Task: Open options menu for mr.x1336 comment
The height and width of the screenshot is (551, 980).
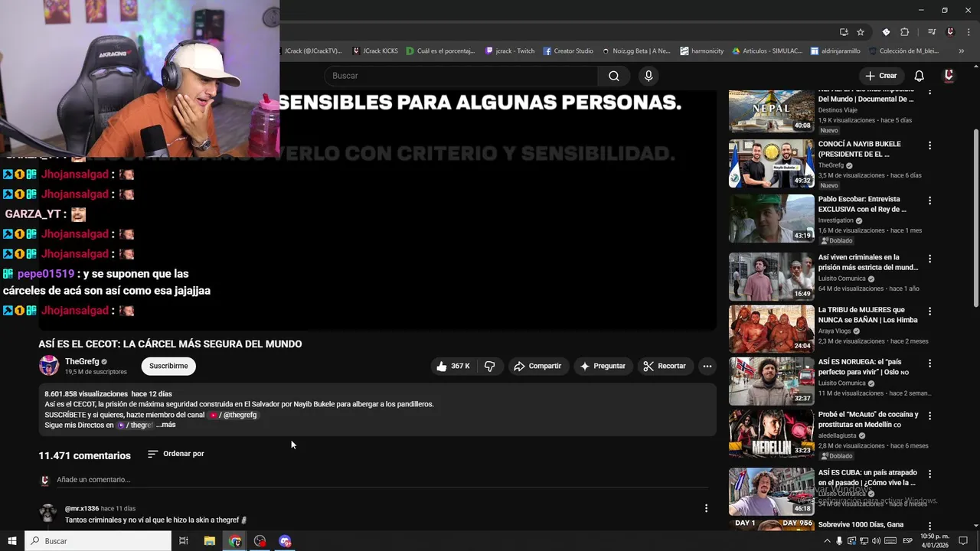Action: tap(706, 508)
